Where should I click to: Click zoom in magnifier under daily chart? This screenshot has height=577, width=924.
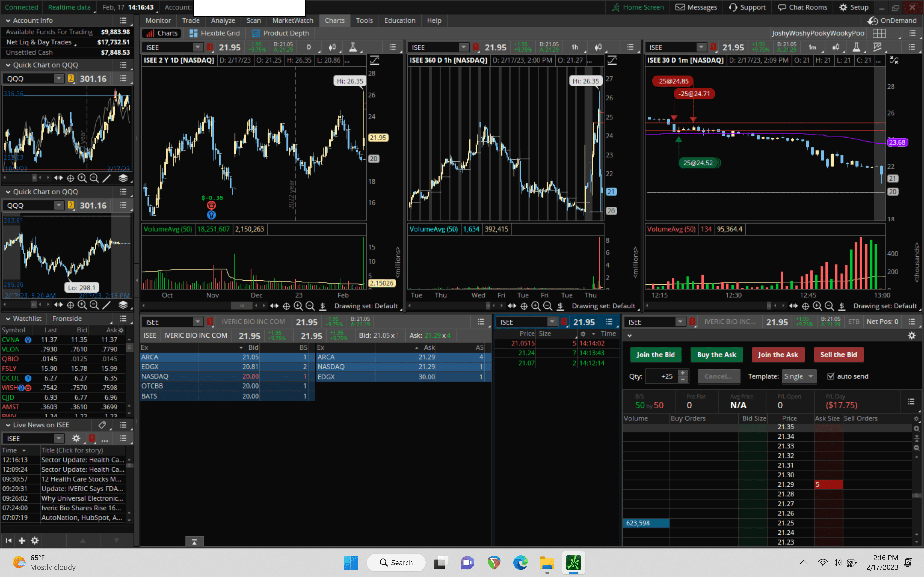(298, 306)
